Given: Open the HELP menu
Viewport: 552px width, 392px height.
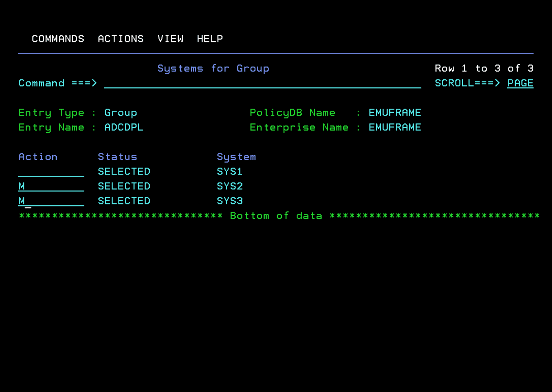Looking at the screenshot, I should coord(210,39).
